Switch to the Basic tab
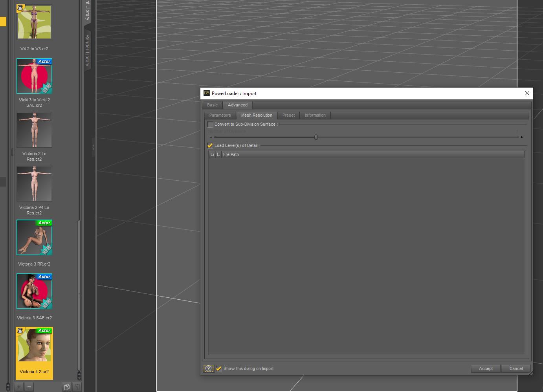Image resolution: width=543 pixels, height=392 pixels. (212, 105)
